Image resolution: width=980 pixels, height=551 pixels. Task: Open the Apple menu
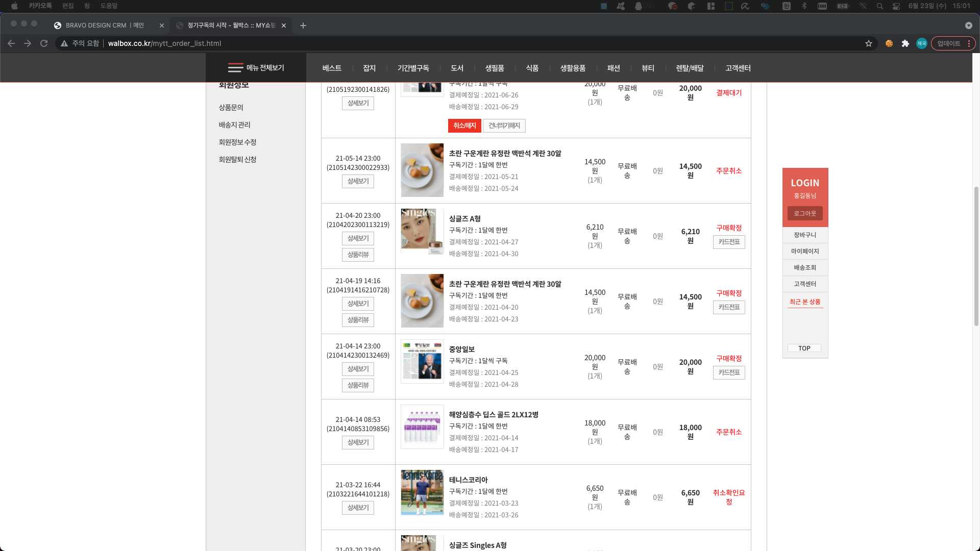coord(14,6)
